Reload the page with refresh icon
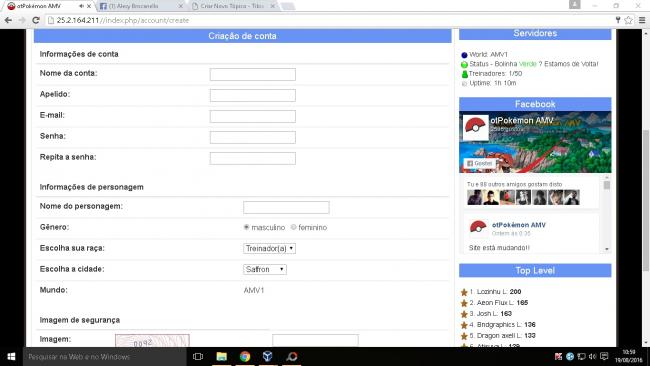Screen dimensions: 650x366 tap(36, 20)
